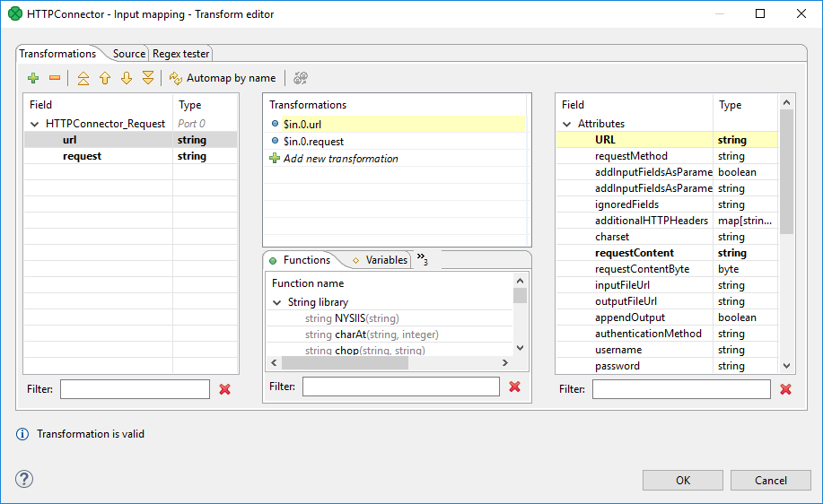
Task: Click functions list scroll up arrow
Action: [521, 281]
